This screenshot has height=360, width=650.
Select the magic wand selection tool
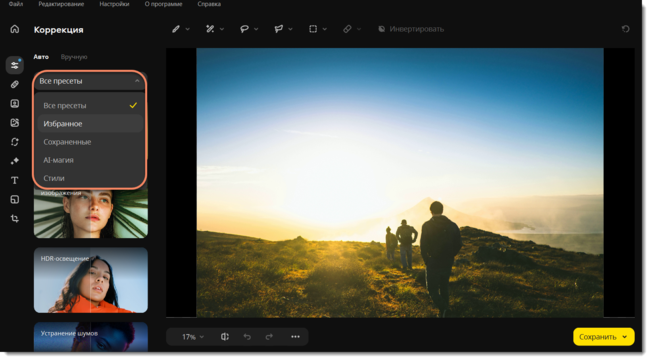coord(210,29)
